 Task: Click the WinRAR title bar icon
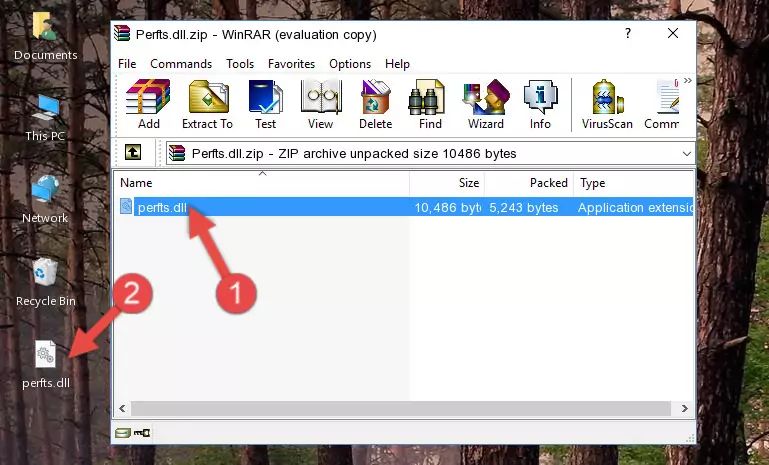click(122, 33)
